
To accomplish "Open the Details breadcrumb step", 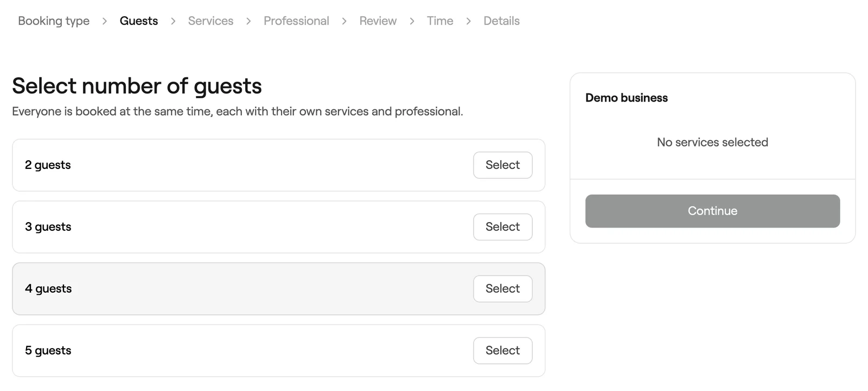I will click(x=501, y=21).
